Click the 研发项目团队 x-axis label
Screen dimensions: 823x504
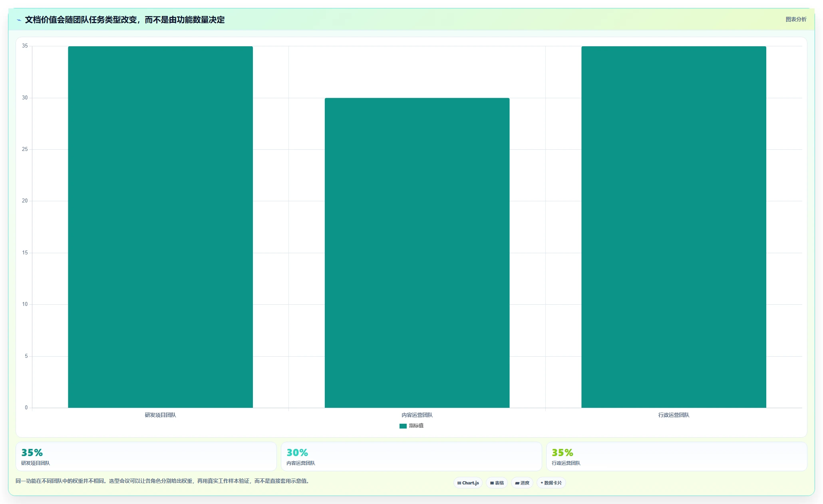(160, 415)
